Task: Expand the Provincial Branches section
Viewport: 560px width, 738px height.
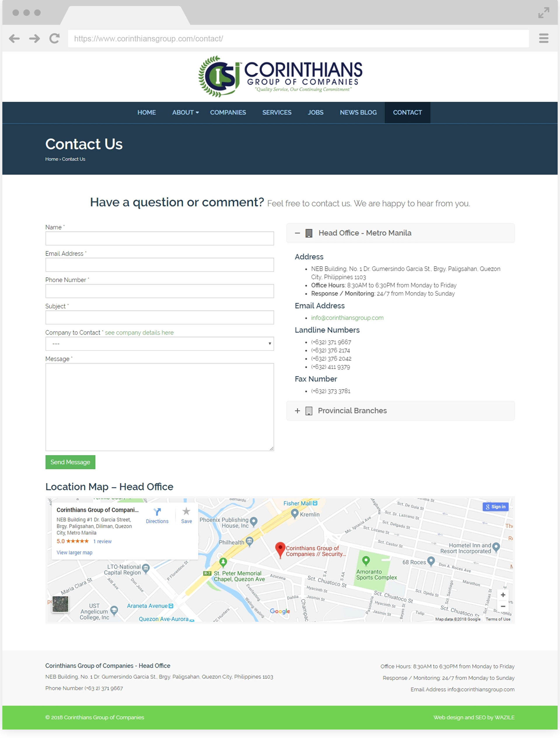Action: [400, 411]
